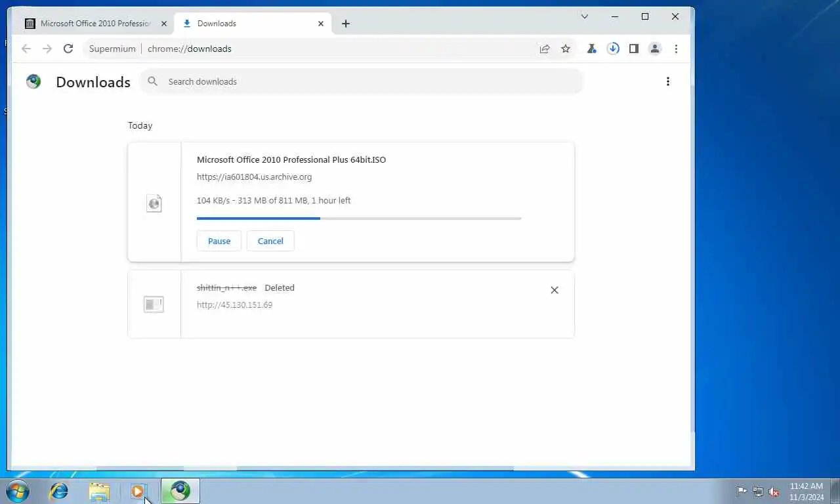Open Windows Media Player from taskbar

click(138, 491)
